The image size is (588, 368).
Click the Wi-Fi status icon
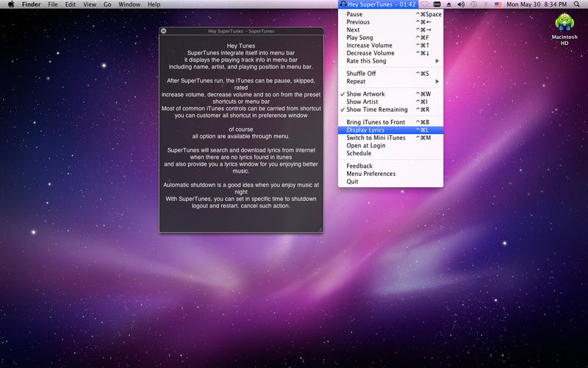click(x=424, y=4)
